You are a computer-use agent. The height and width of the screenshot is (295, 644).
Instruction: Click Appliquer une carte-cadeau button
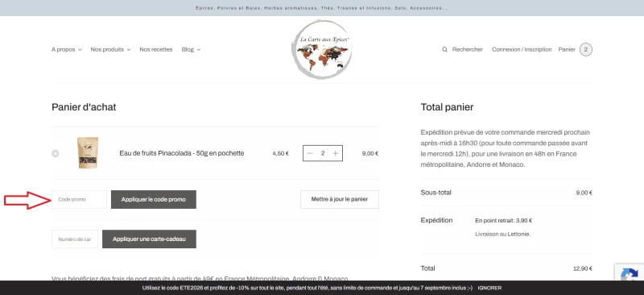[x=149, y=239]
